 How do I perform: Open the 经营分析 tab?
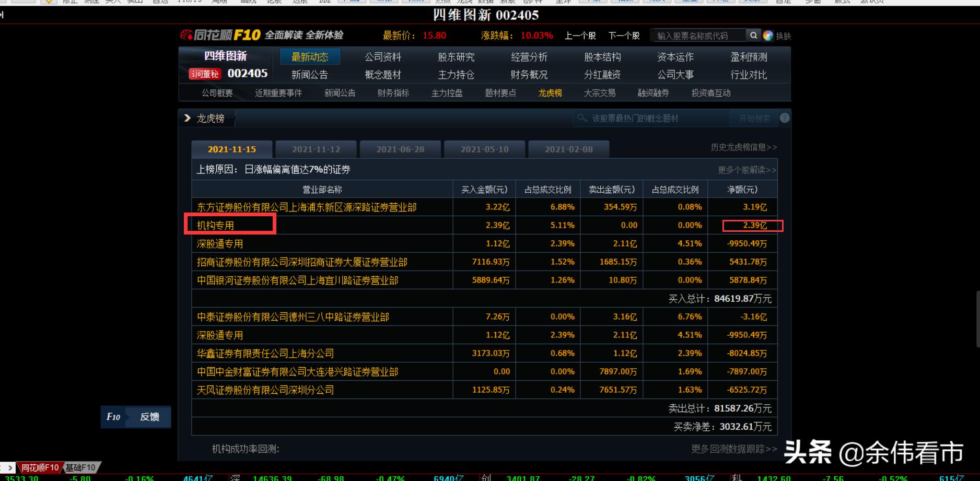(x=529, y=57)
